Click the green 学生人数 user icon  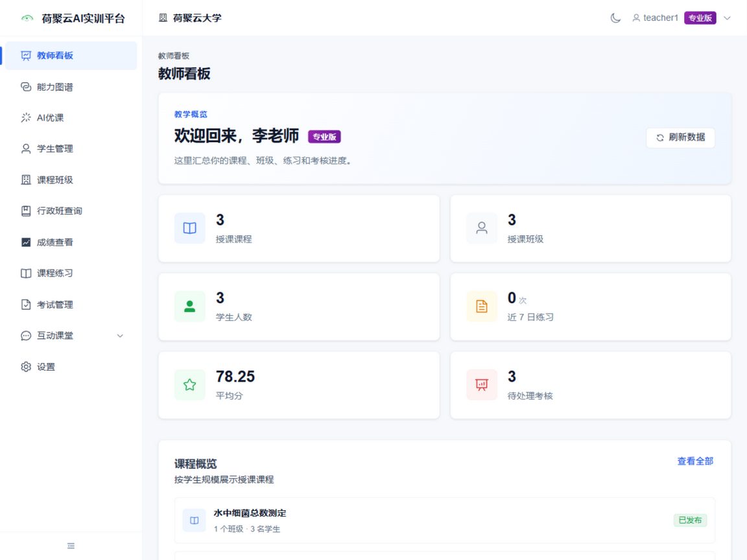tap(189, 306)
